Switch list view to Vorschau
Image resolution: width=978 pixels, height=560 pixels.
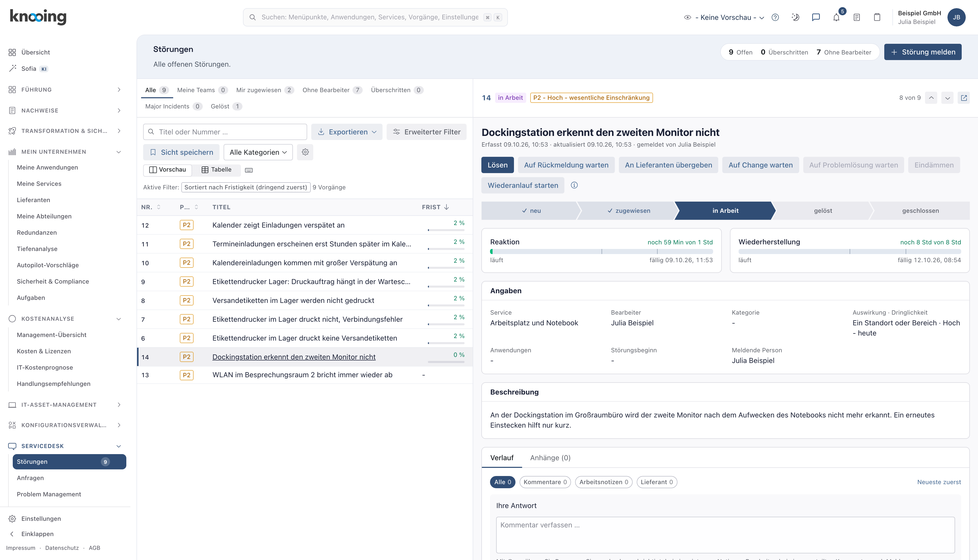click(x=167, y=170)
